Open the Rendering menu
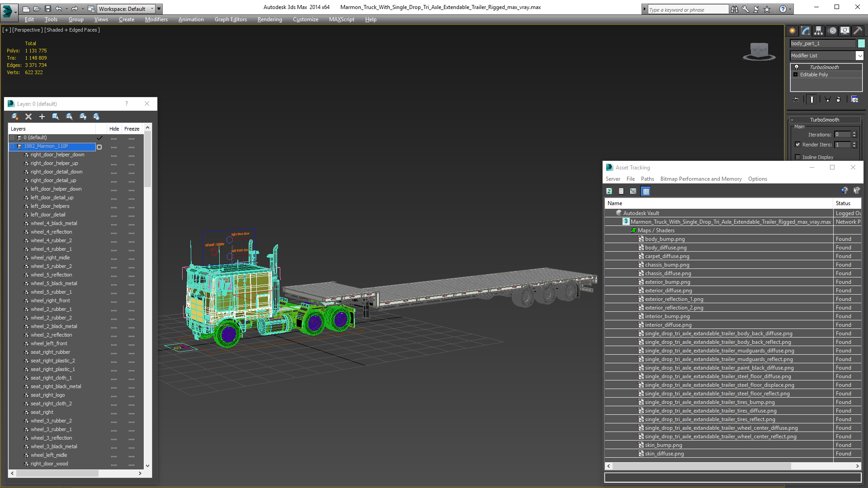The height and width of the screenshot is (488, 868). coord(269,19)
